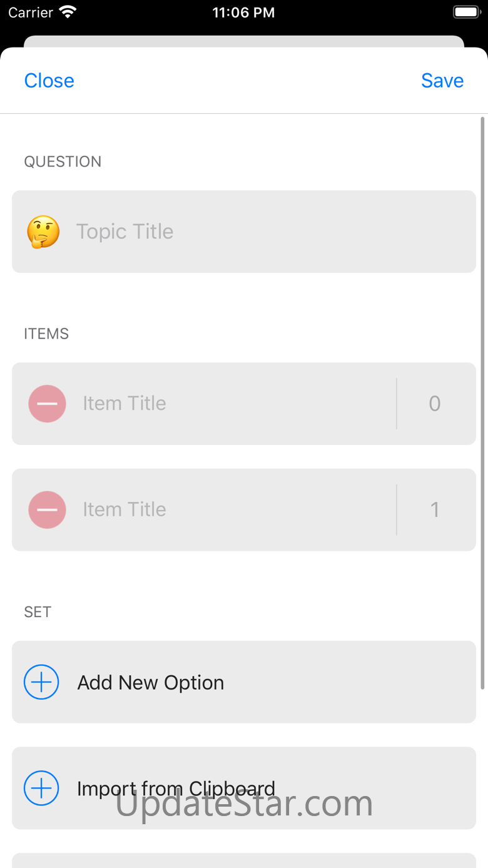
Task: Choose the Add New Option row
Action: [x=244, y=682]
